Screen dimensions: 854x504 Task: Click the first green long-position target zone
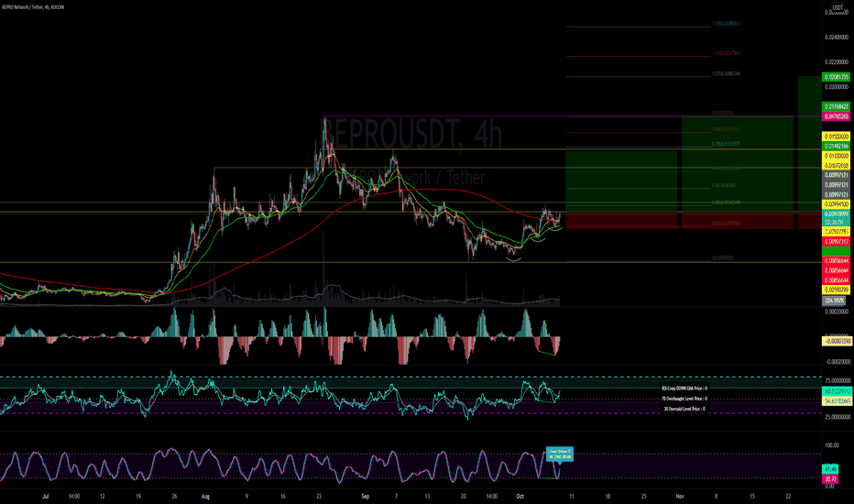tap(621, 182)
